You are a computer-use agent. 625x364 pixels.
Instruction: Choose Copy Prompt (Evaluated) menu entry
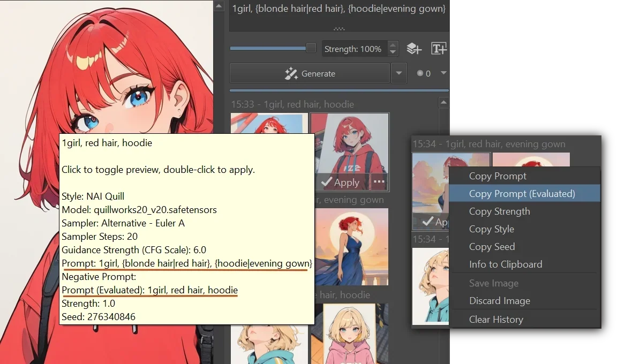point(522,194)
